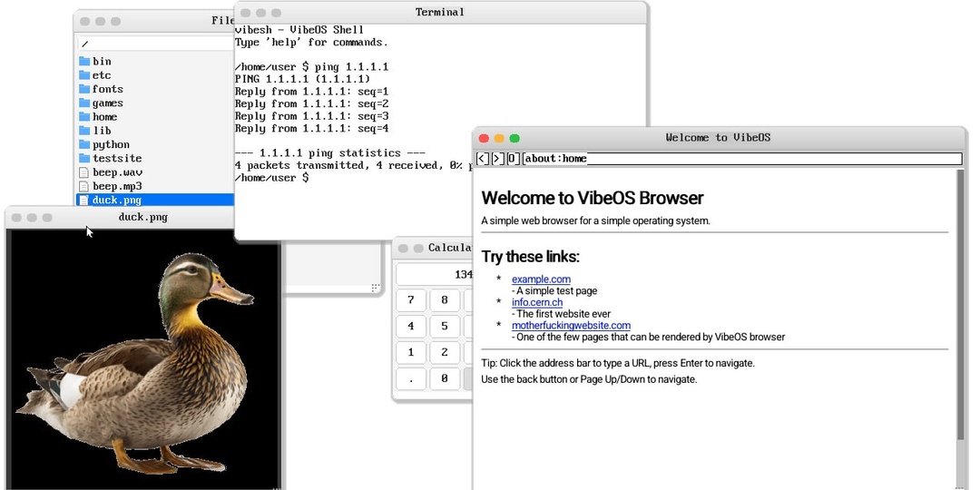980x490 pixels.
Task: Maximize the browser with the green button
Action: 514,138
